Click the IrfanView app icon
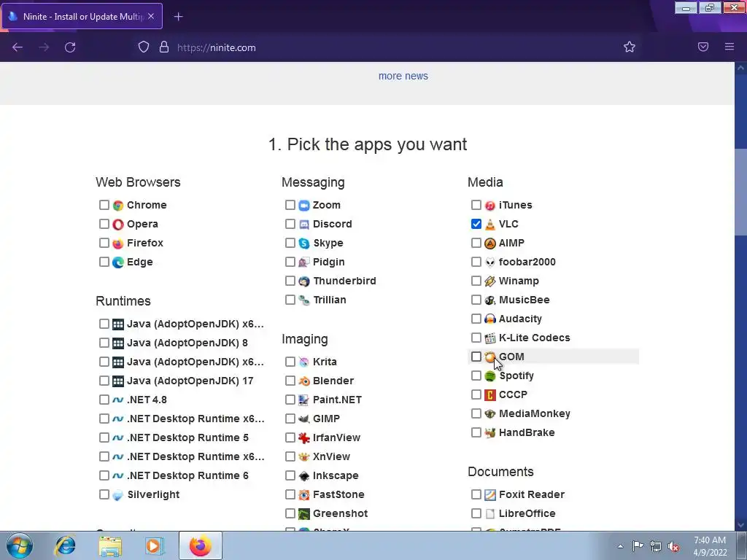Screen dimensions: 747x560 (x=304, y=437)
